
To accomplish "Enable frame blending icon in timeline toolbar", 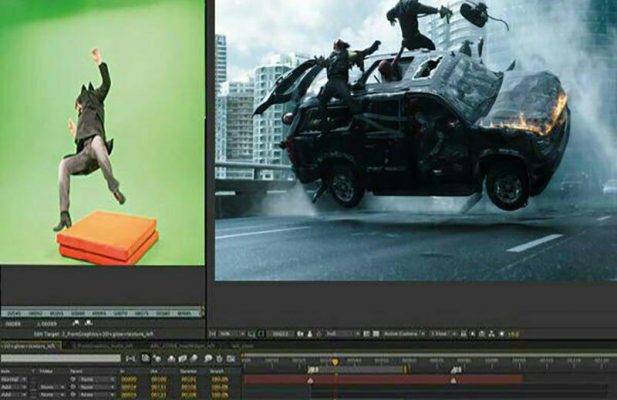I will pos(182,359).
